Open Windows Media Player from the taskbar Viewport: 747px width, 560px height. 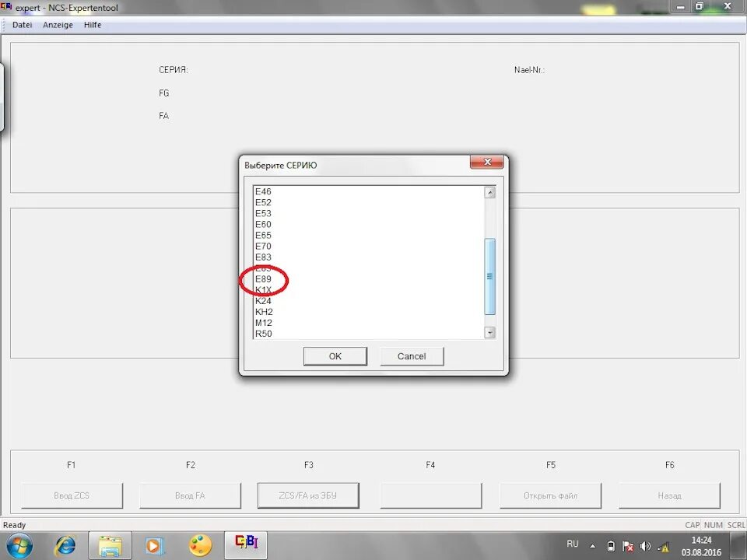point(154,546)
